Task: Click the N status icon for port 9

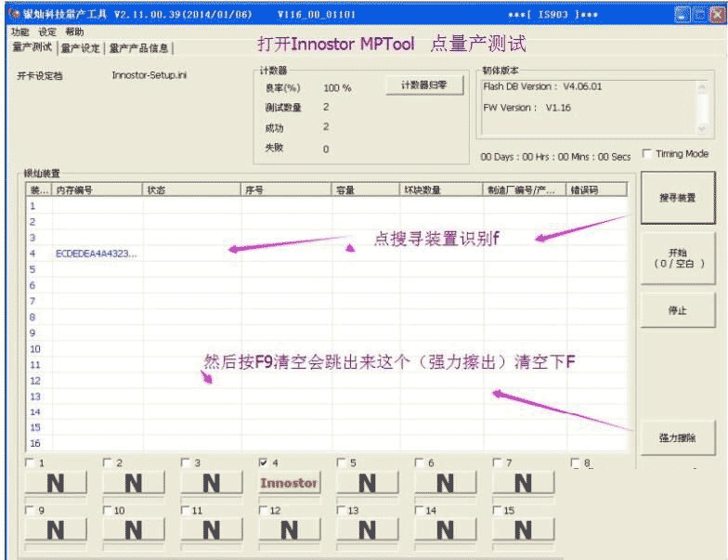Action: click(x=56, y=529)
